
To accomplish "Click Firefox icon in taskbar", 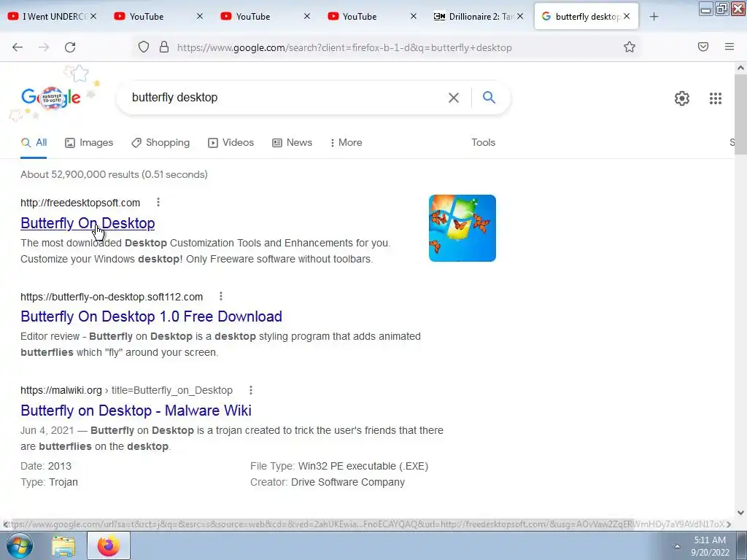I will click(x=109, y=545).
